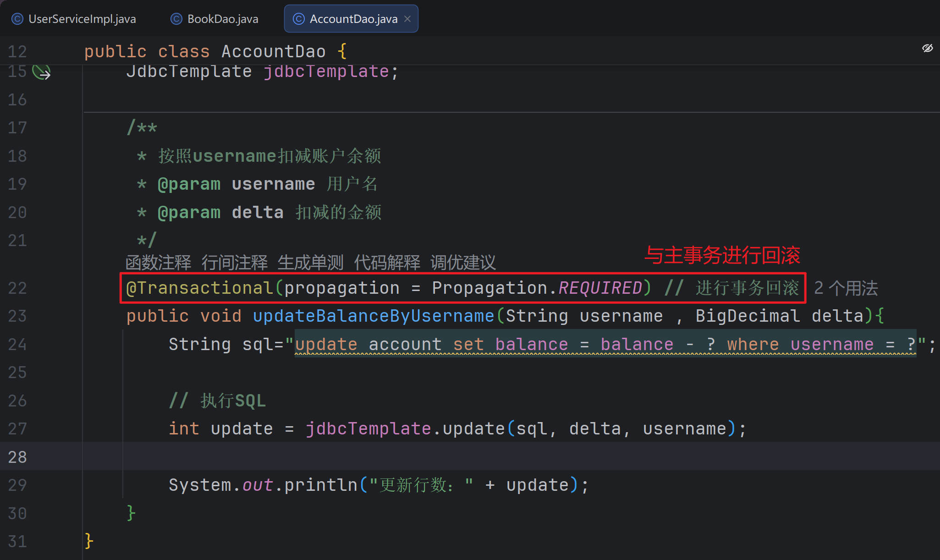
Task: Select the AccountDao.java tab
Action: pos(353,19)
